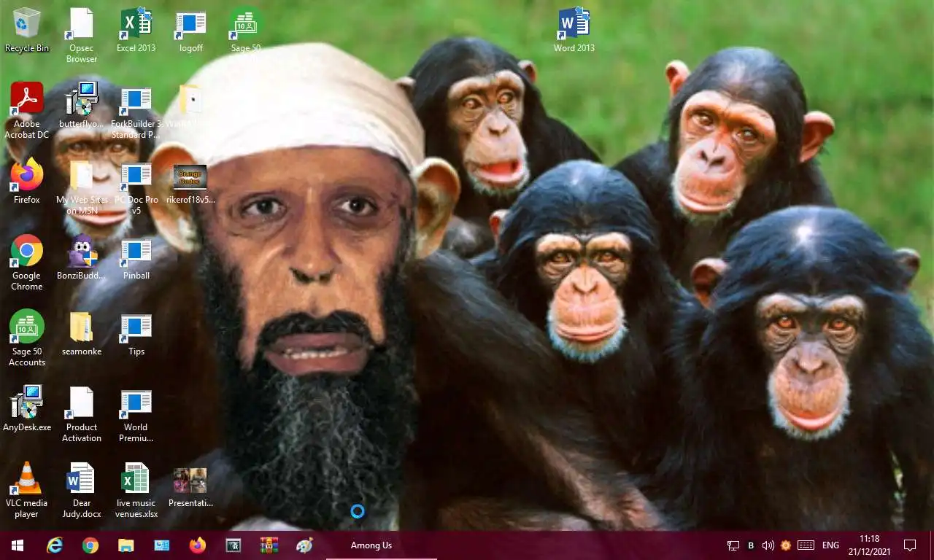This screenshot has width=934, height=560.
Task: Open the clock showing 11:18 21/12/2021
Action: pyautogui.click(x=869, y=545)
